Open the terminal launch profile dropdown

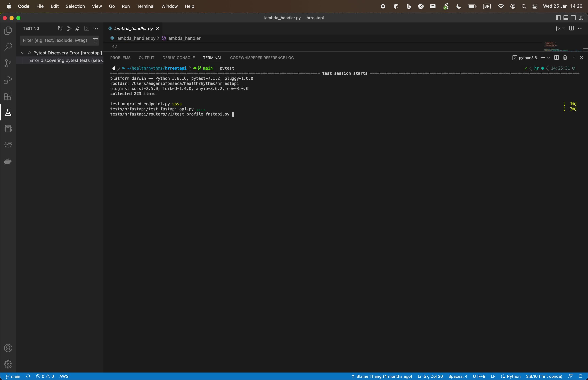point(549,57)
